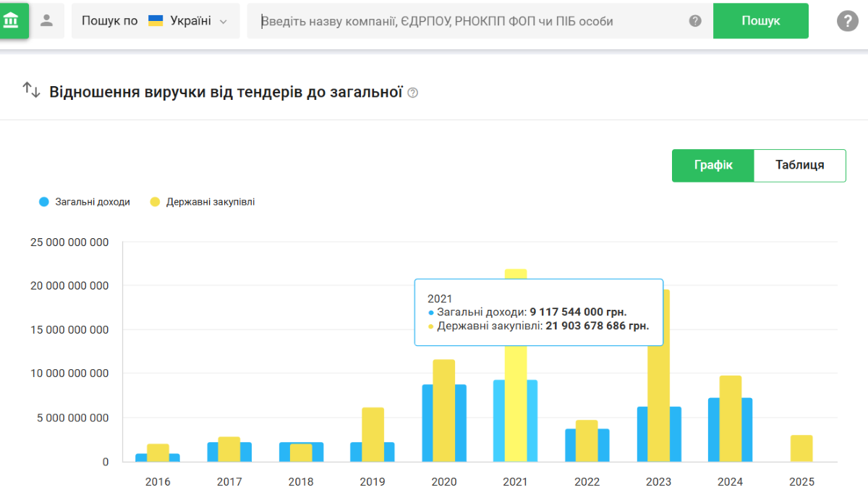868x490 pixels.
Task: Click the "10 000 000 000" axis value
Action: 69,373
